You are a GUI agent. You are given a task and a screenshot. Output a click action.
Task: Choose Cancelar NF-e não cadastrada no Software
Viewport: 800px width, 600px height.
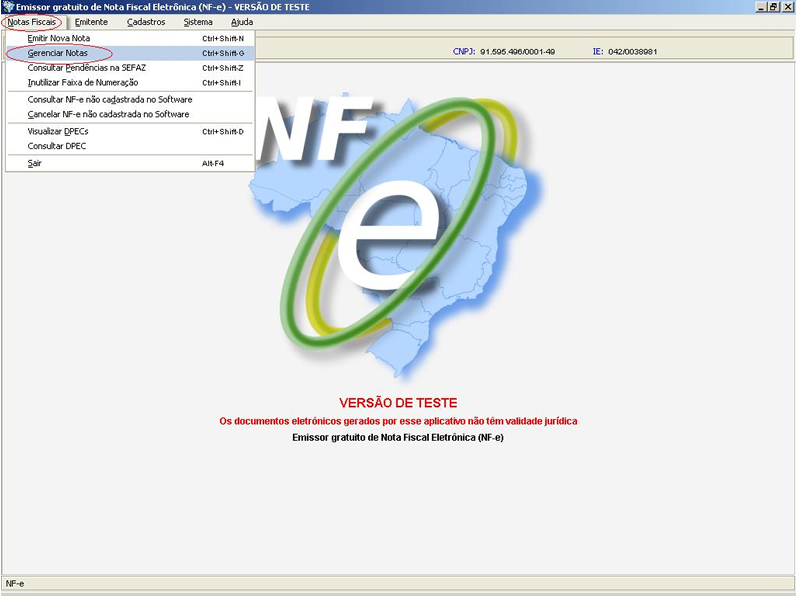(x=130, y=114)
